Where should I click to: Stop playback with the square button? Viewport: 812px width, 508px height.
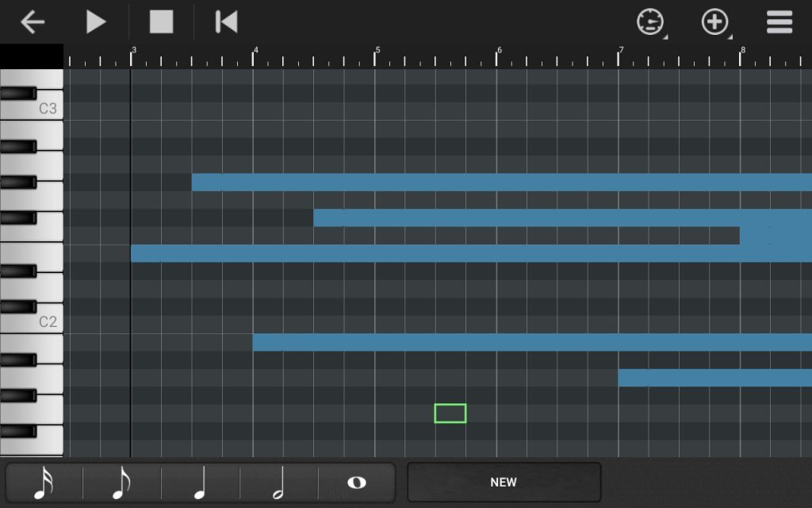(161, 22)
